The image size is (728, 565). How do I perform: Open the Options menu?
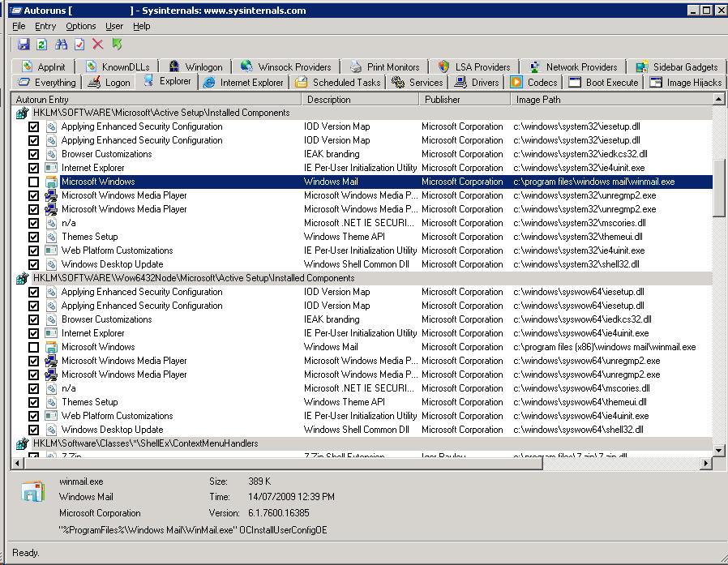[x=80, y=26]
